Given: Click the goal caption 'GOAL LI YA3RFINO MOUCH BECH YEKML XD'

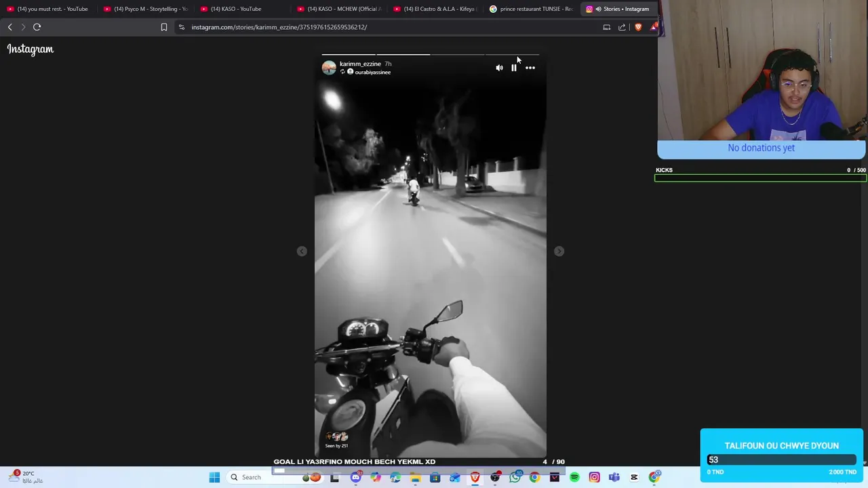Looking at the screenshot, I should point(355,462).
